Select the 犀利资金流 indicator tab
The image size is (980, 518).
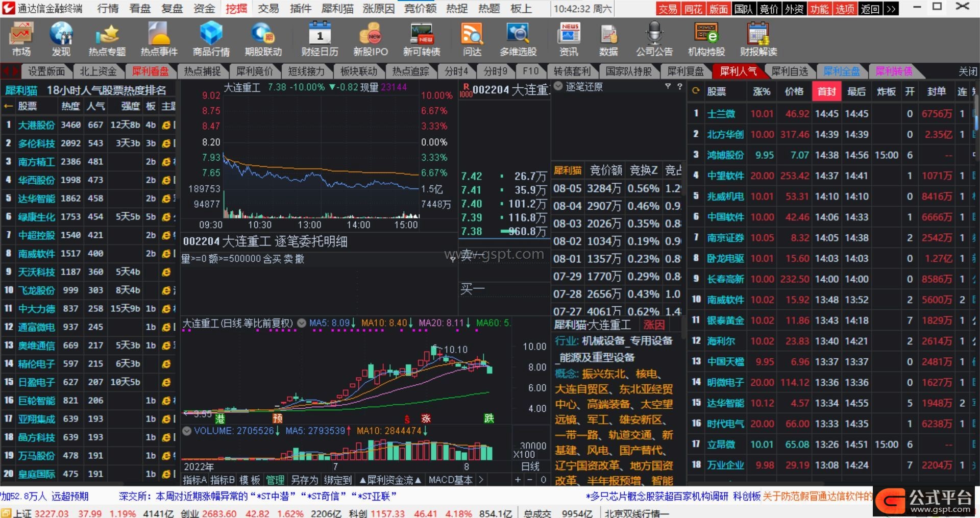click(390, 480)
